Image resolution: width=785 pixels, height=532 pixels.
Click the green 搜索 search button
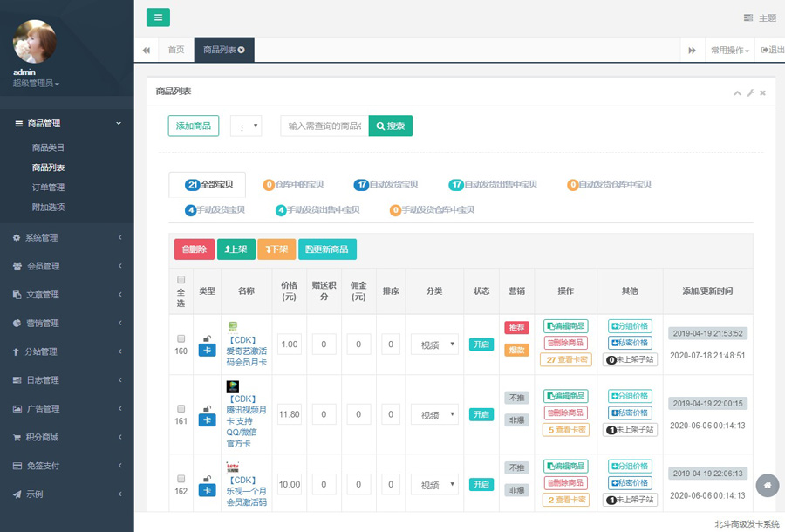coord(390,126)
